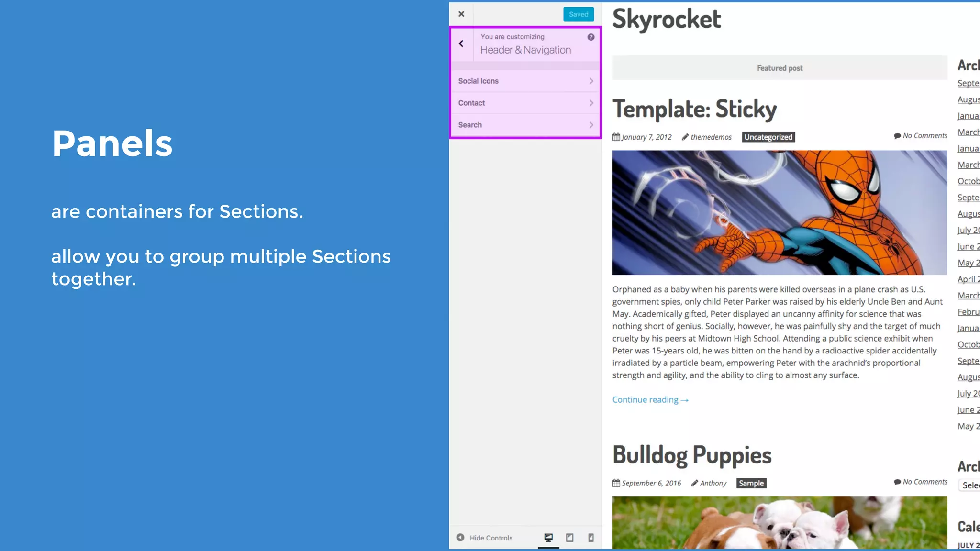Switch to mobile preview icon

point(591,538)
